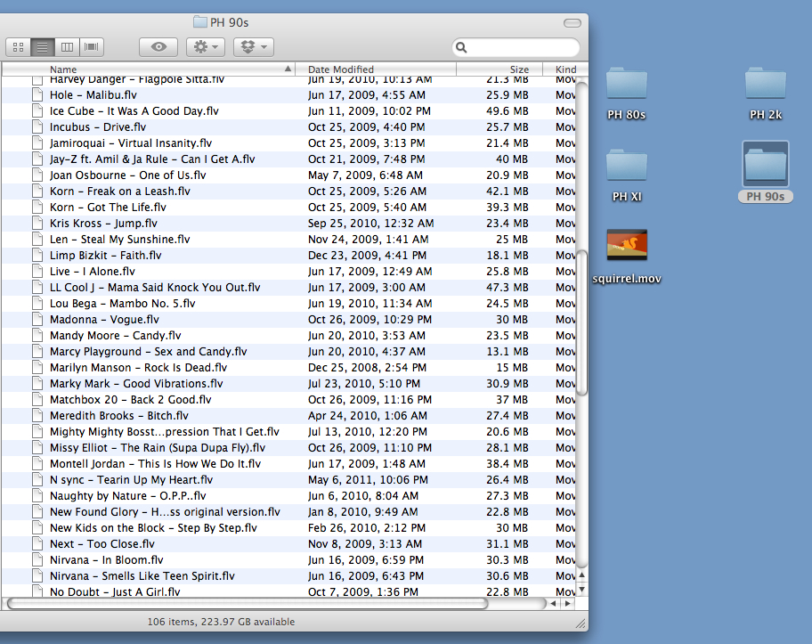Click the Quick Look eye button
812x644 pixels.
(158, 47)
